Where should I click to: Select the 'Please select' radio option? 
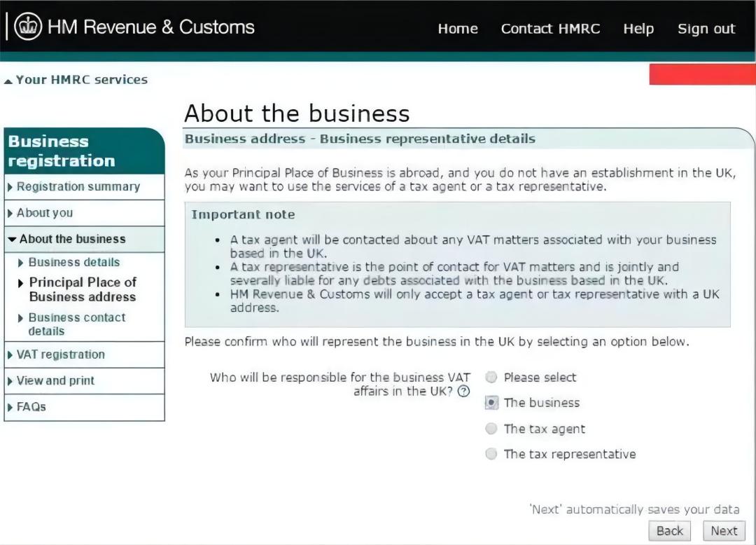click(491, 378)
